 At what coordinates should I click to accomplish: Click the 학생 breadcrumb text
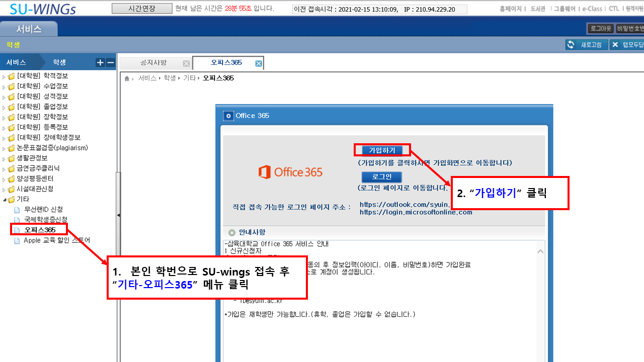pos(170,78)
